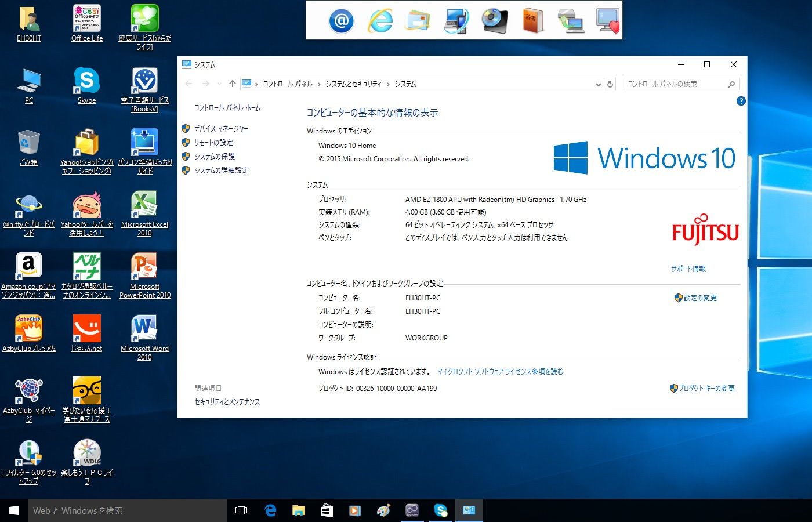The height and width of the screenshot is (522, 812).
Task: Click the Windows 10 Home edition text
Action: coord(347,146)
